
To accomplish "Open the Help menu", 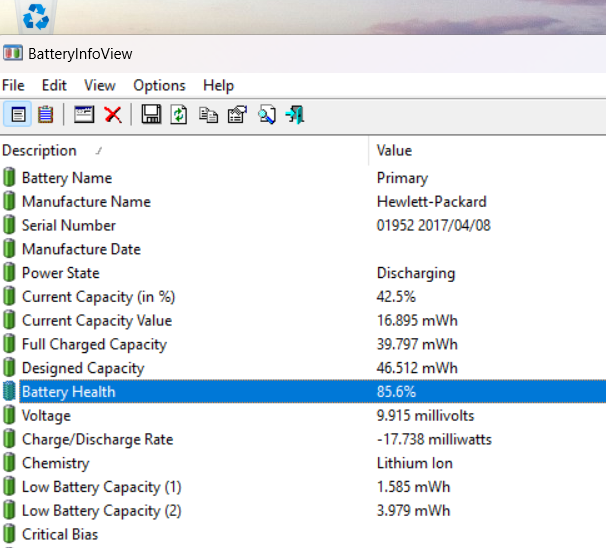I will [218, 85].
